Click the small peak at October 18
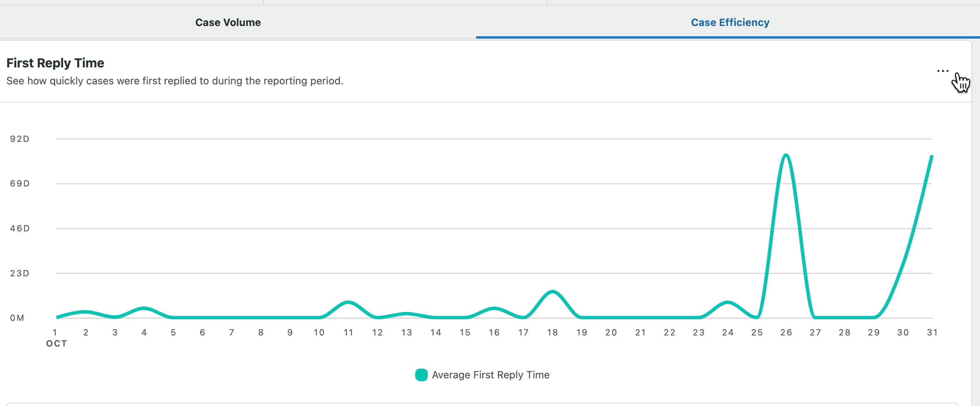 [x=553, y=292]
